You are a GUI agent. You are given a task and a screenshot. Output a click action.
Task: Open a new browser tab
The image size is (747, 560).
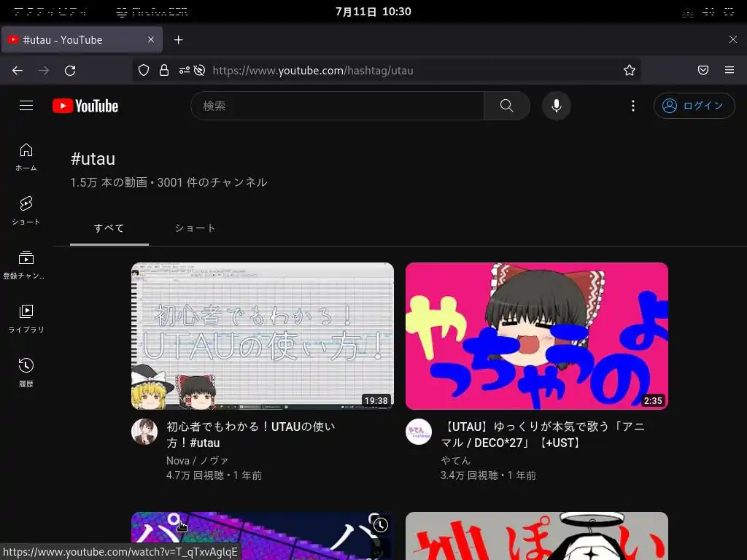point(178,40)
